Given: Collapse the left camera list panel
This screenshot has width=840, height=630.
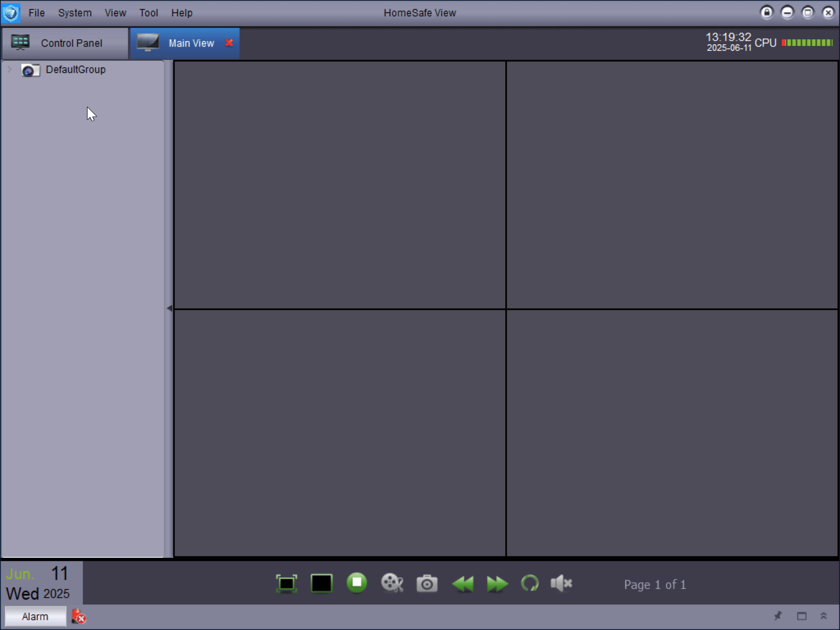Looking at the screenshot, I should [x=169, y=308].
